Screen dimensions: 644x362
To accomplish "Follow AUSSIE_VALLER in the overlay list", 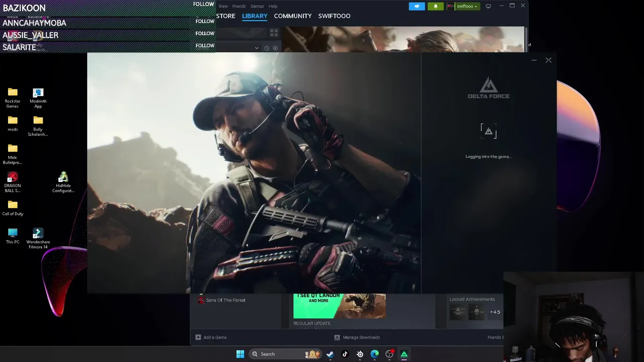I will (205, 34).
